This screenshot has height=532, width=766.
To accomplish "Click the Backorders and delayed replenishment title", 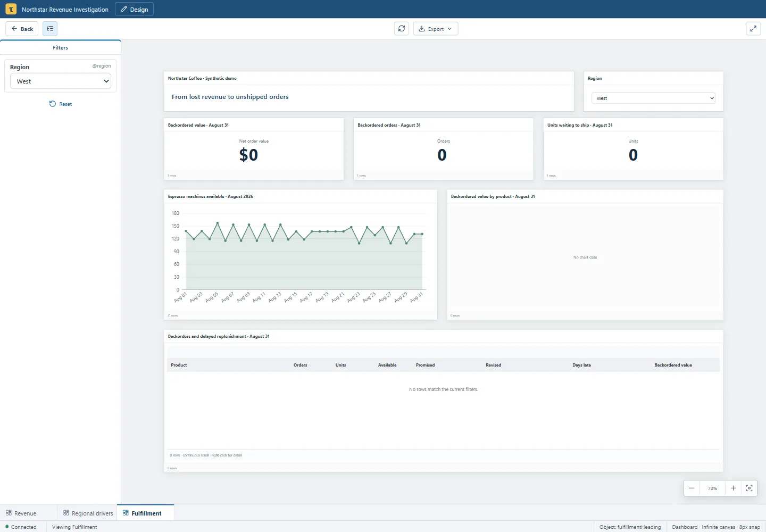I will pyautogui.click(x=219, y=336).
